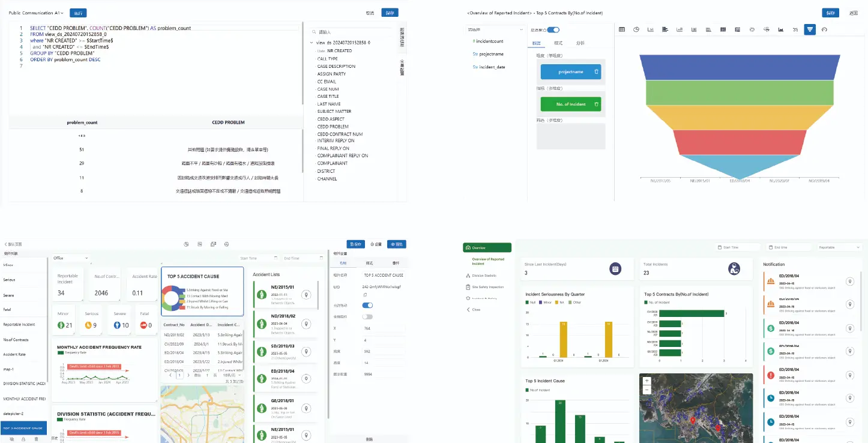868x443 pixels.
Task: Expand the Reportable filter dropdown
Action: click(x=840, y=247)
